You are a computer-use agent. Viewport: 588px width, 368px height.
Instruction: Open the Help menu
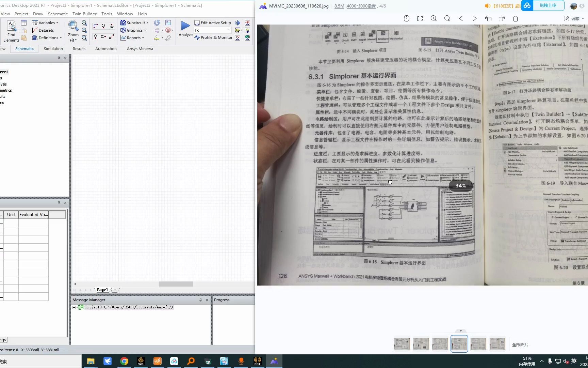(x=142, y=14)
